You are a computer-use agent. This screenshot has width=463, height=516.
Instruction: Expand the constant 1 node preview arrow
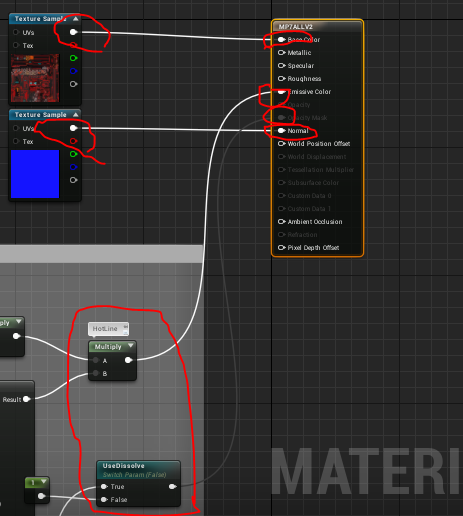click(x=44, y=482)
